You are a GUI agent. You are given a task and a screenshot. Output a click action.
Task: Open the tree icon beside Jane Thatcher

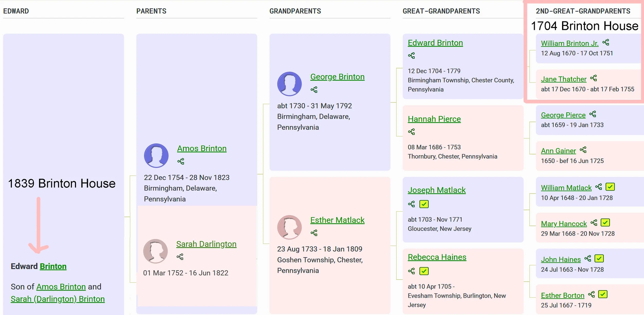pos(594,78)
